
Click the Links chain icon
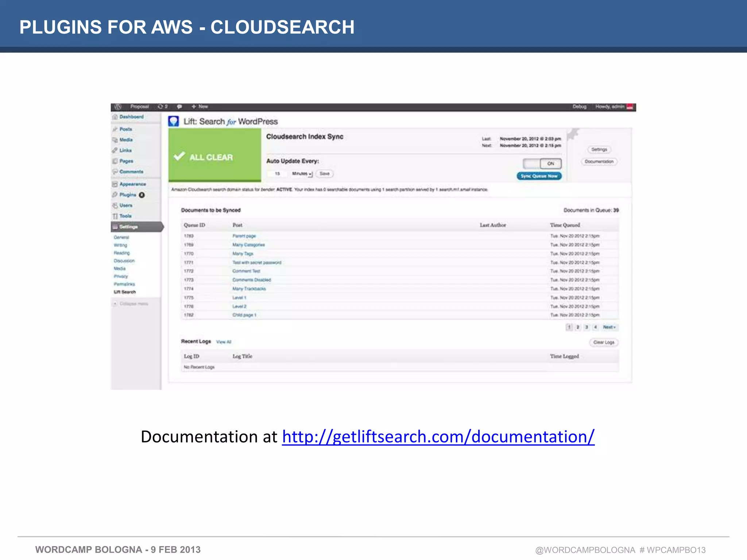[115, 151]
